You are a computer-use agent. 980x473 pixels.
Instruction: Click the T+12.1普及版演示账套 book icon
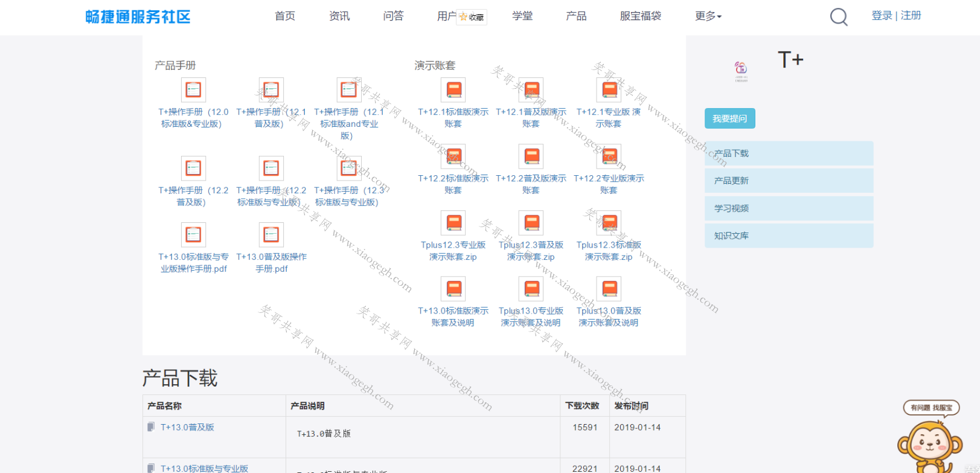click(x=531, y=90)
